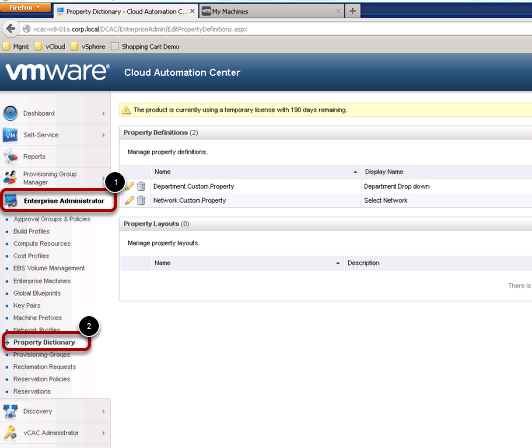Open Property Dictionary link
Image resolution: width=532 pixels, height=448 pixels.
tap(44, 342)
